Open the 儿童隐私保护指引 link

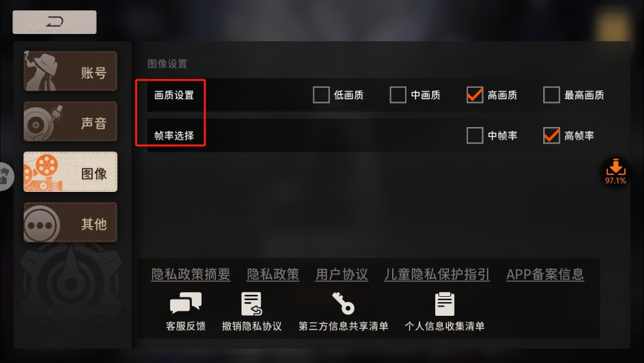coord(437,274)
